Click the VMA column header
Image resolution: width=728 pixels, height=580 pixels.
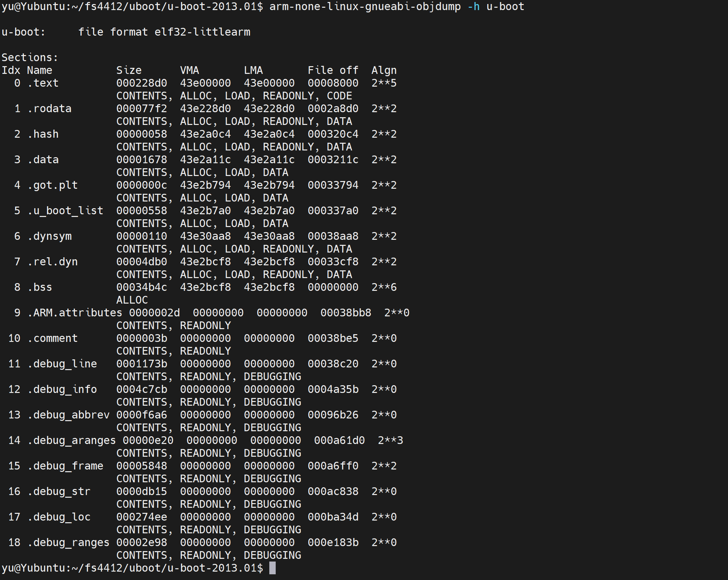(x=189, y=70)
